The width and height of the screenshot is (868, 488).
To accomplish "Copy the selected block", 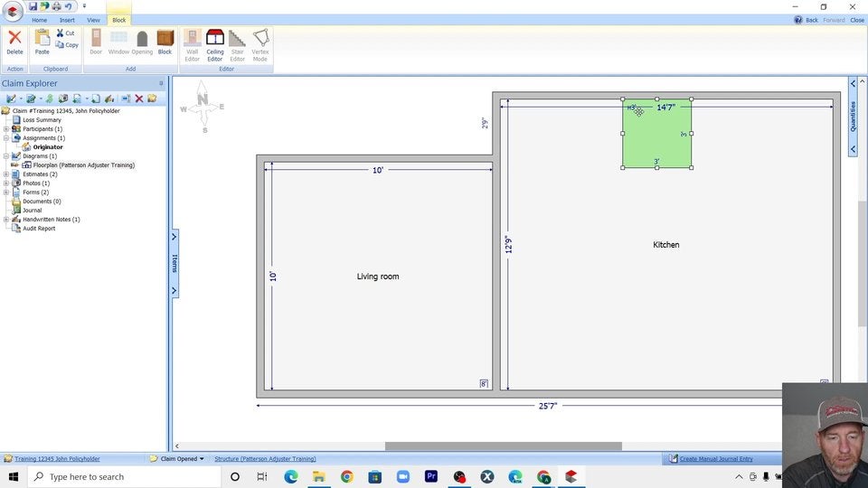I will click(66, 44).
